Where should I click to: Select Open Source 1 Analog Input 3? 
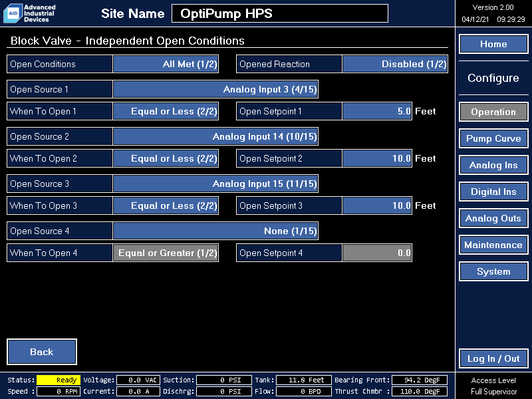coord(215,89)
